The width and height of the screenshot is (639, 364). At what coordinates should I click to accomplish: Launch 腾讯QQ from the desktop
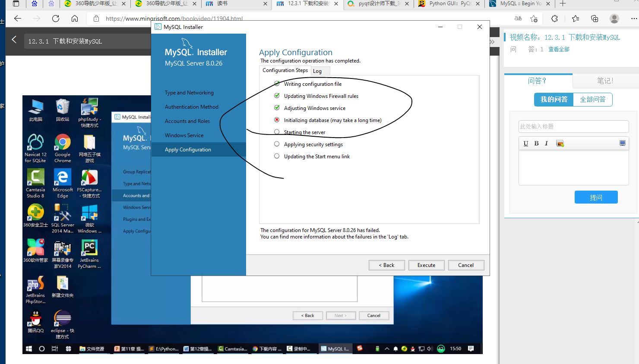[35, 322]
